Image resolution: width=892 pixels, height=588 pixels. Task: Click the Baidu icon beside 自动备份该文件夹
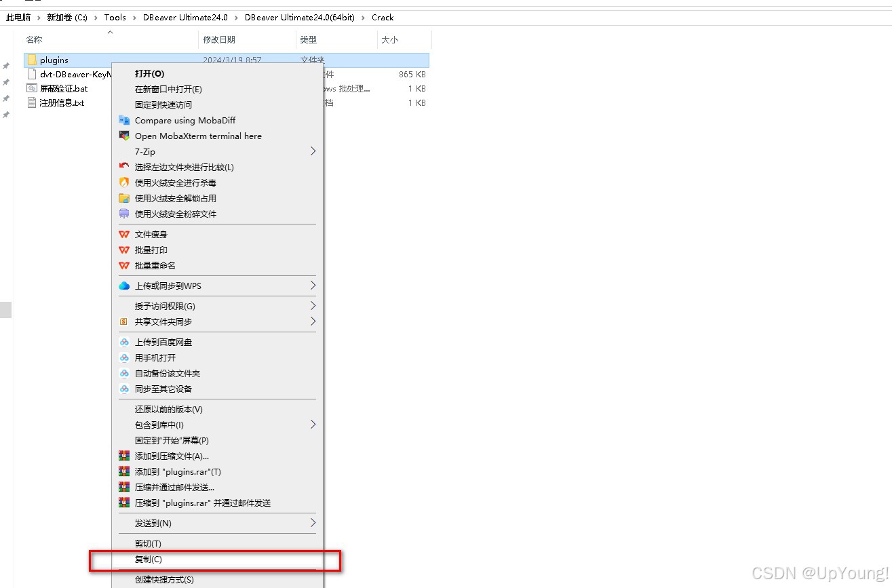coord(124,373)
